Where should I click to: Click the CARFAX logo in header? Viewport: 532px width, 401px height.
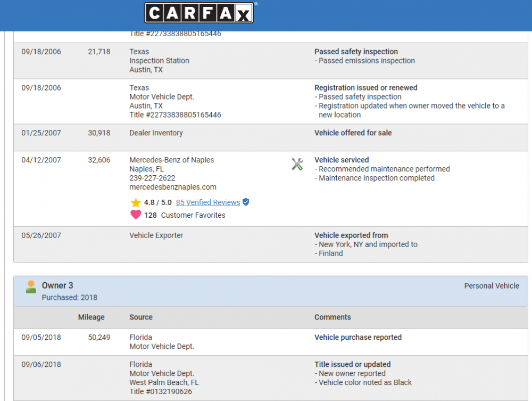pos(199,13)
